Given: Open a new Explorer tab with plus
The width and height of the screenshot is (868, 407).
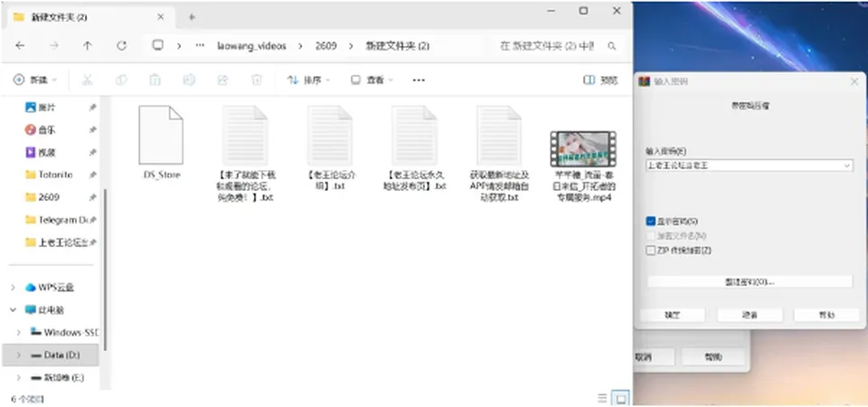Looking at the screenshot, I should click(x=192, y=17).
